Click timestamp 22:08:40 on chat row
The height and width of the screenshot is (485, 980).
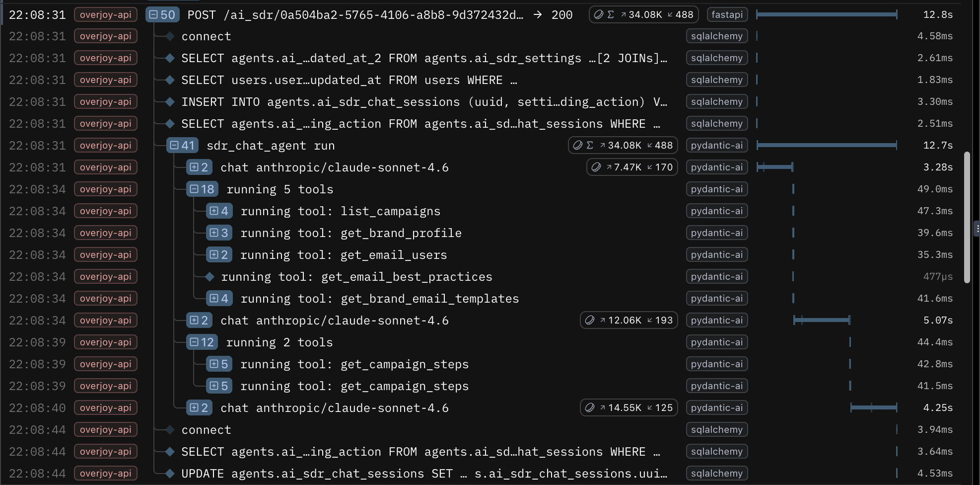coord(37,408)
